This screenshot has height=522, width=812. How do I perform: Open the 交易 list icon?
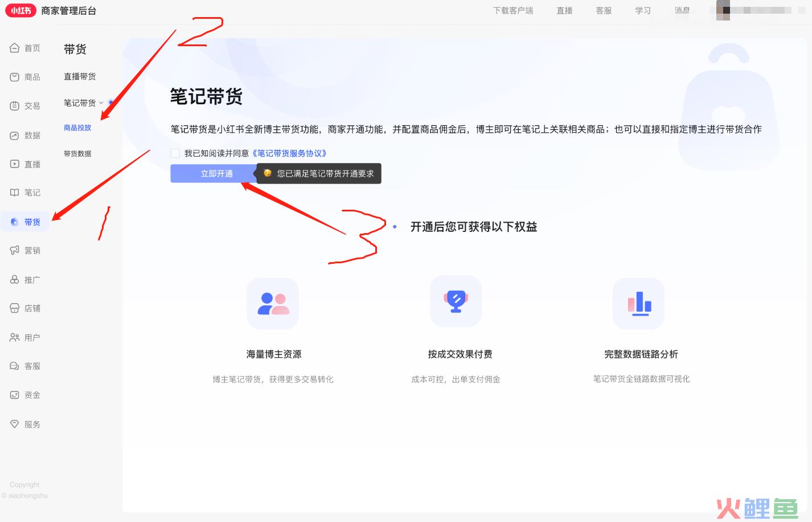[x=15, y=105]
